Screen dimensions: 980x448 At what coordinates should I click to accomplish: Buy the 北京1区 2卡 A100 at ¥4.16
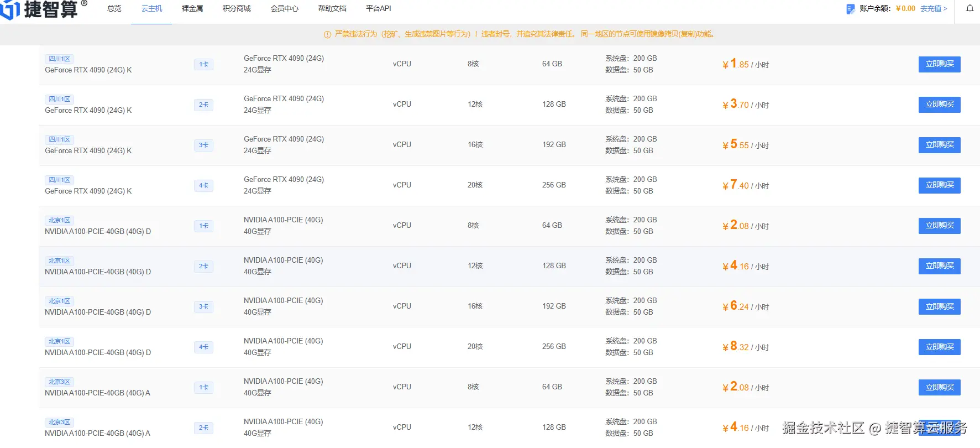[940, 266]
